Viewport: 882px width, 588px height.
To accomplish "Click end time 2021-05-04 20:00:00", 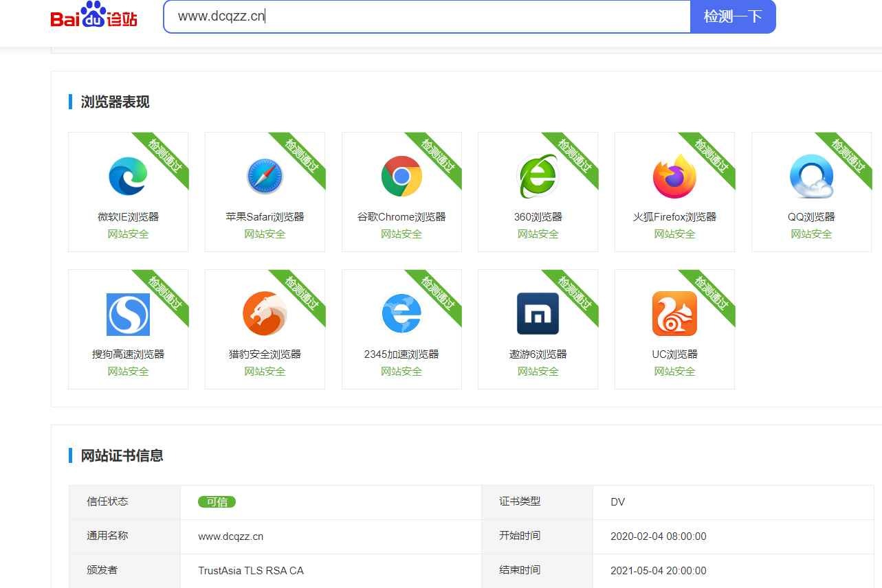I will pos(658,571).
